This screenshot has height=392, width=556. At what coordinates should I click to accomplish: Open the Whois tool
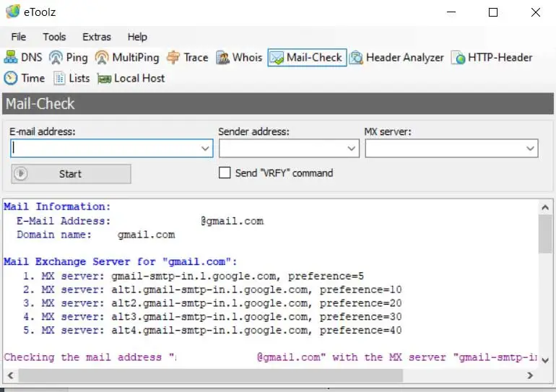[239, 58]
